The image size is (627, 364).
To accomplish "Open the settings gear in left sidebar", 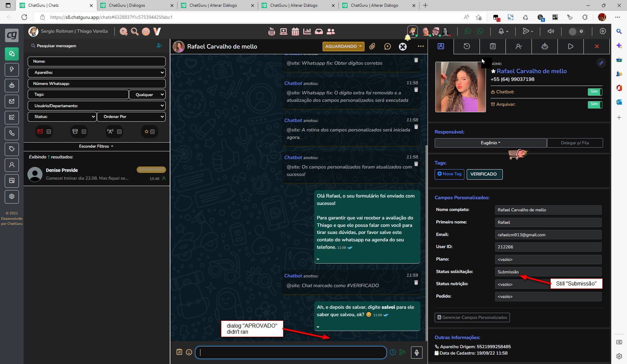I will coord(12,196).
